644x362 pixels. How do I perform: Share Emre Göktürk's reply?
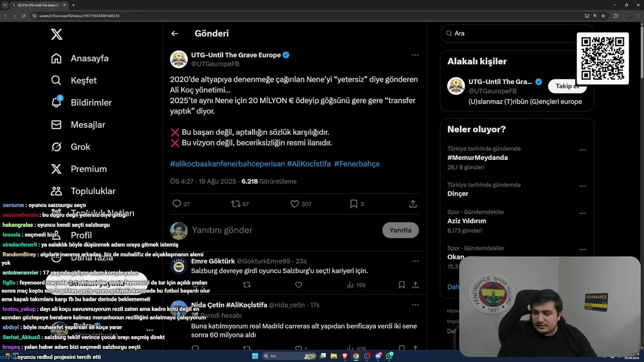[x=415, y=285]
